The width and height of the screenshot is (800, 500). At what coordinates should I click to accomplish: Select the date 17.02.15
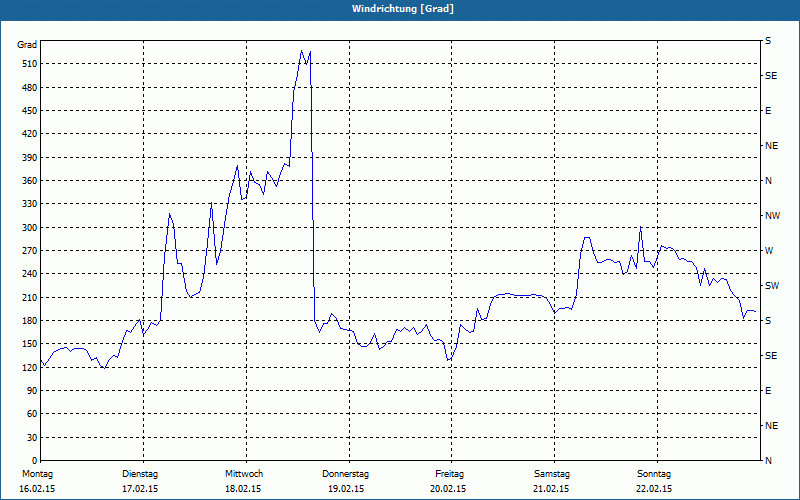tap(140, 489)
